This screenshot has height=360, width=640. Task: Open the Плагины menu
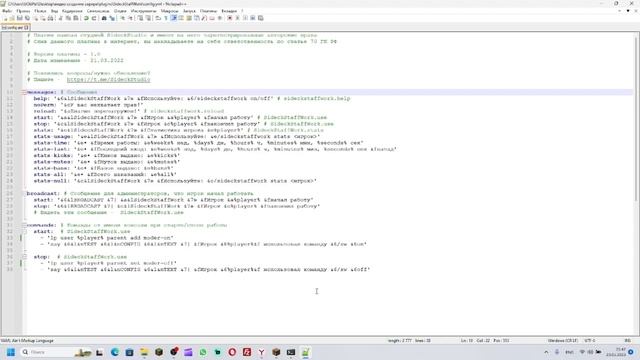click(x=209, y=11)
